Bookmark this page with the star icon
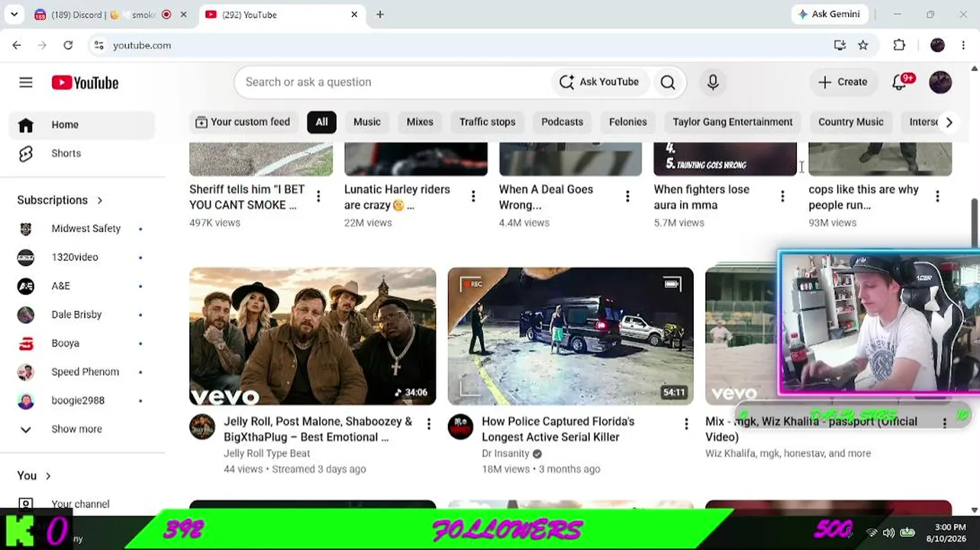The image size is (980, 550). tap(863, 45)
